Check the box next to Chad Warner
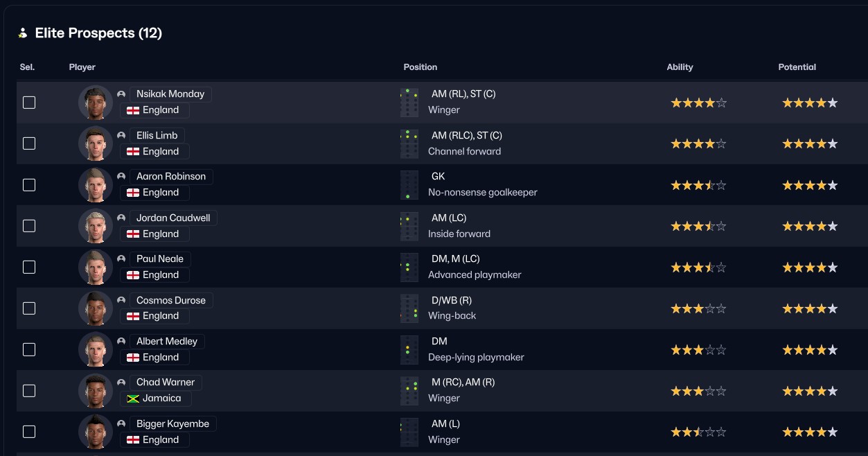This screenshot has height=456, width=868. pyautogui.click(x=29, y=391)
